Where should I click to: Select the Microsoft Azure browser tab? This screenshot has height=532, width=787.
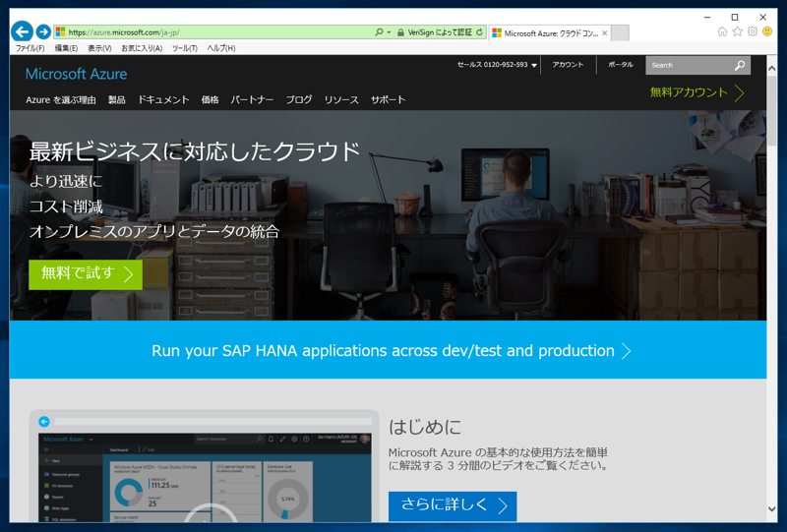click(550, 33)
